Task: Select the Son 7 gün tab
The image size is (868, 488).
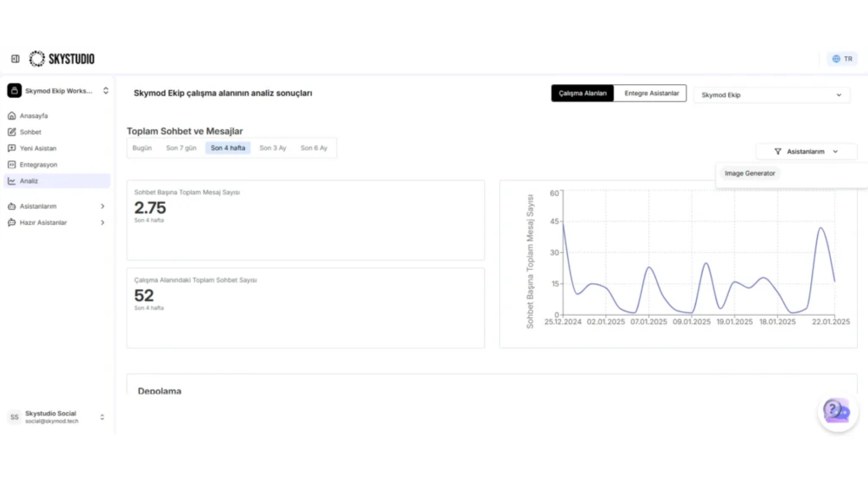Action: [181, 148]
